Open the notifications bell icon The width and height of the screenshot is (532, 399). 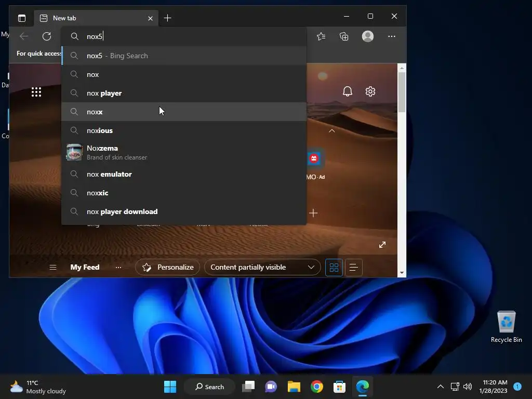(x=348, y=91)
